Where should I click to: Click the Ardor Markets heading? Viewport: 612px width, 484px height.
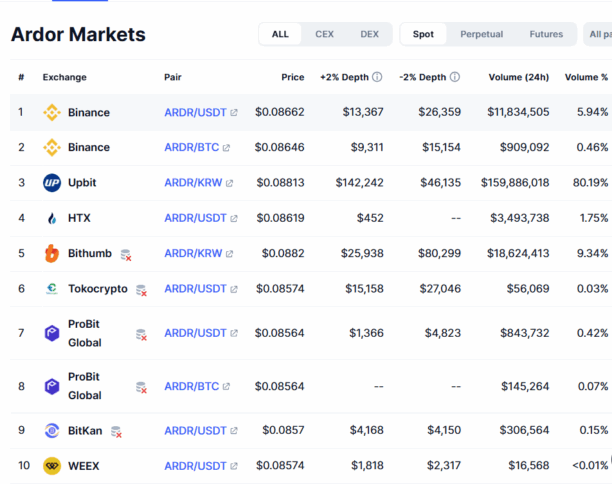pos(78,34)
